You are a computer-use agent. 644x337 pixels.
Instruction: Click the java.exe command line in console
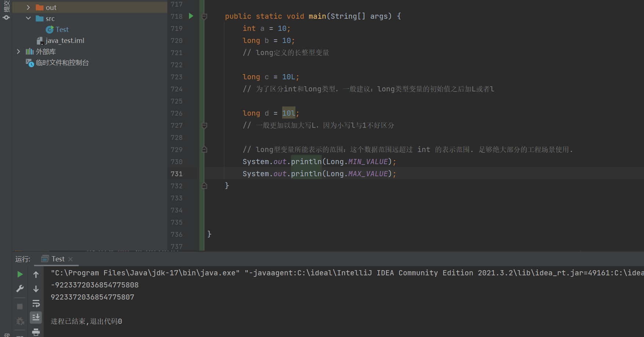click(347, 273)
